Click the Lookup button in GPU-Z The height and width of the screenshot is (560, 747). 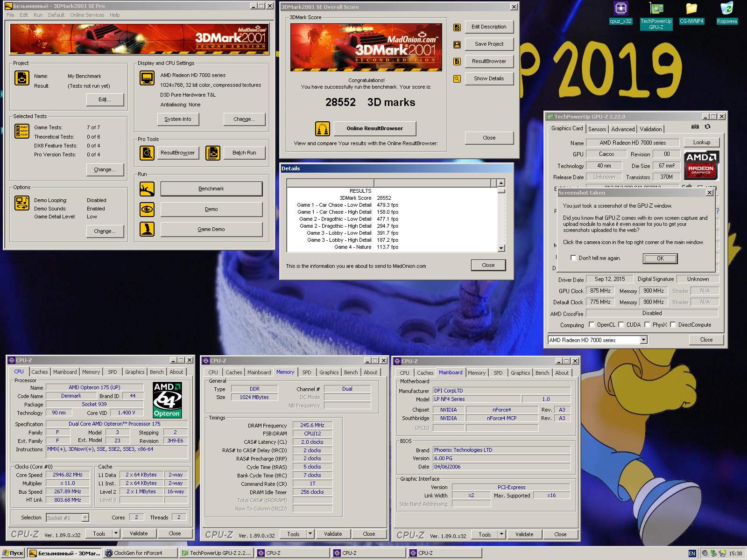702,142
